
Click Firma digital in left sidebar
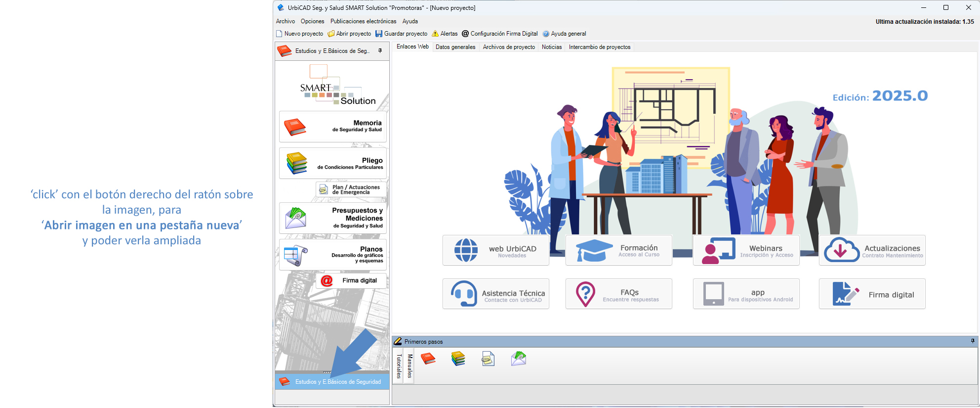click(x=351, y=280)
